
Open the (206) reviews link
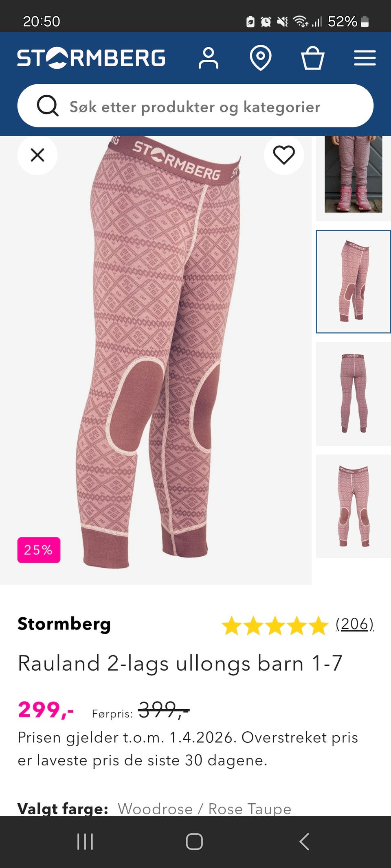pos(355,624)
